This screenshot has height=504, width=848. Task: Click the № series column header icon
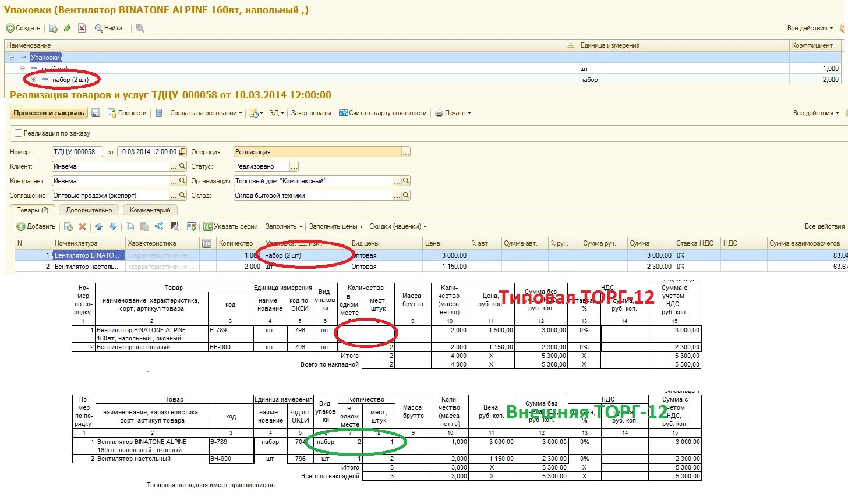point(207,243)
